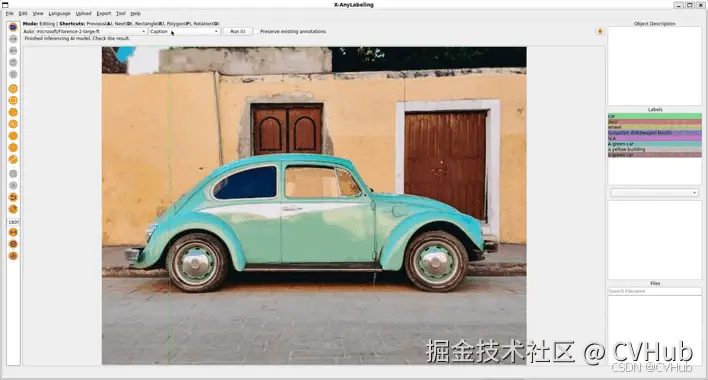
Task: Click the Fit Width icon below the zoom field
Action: (x=13, y=232)
